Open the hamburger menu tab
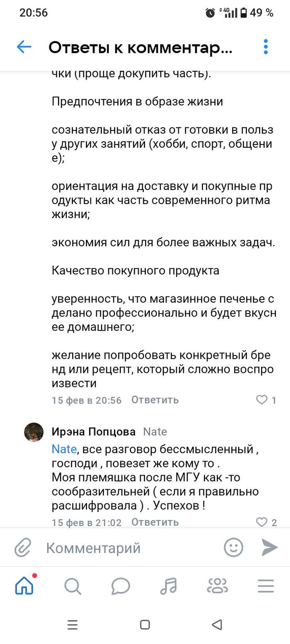This screenshot has height=644, width=290. (x=266, y=586)
